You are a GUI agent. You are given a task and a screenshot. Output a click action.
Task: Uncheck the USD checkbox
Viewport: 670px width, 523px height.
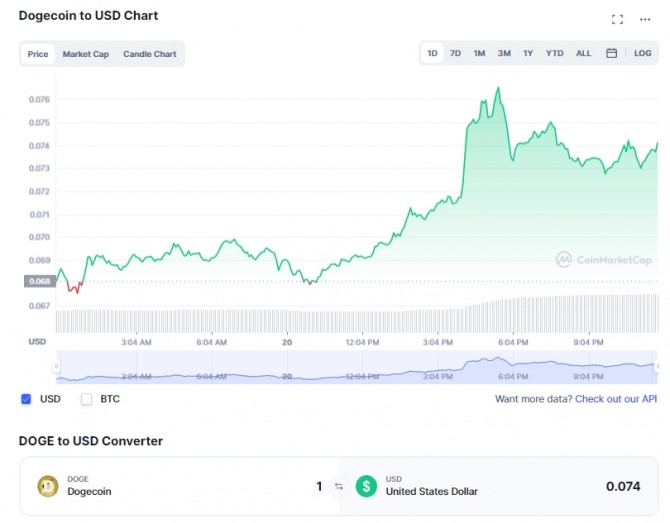26,399
